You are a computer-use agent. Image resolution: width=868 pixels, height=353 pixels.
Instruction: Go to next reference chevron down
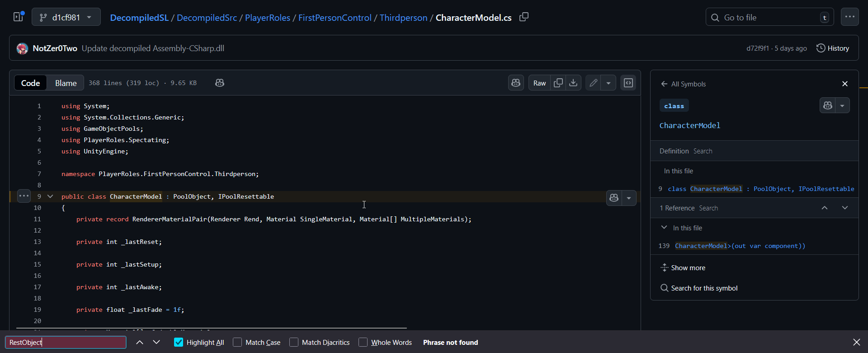[845, 208]
